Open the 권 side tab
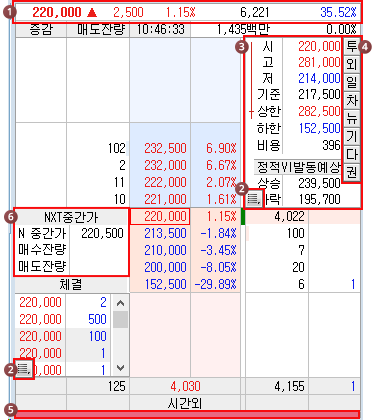Viewport: 373px width, 420px height. (x=351, y=172)
